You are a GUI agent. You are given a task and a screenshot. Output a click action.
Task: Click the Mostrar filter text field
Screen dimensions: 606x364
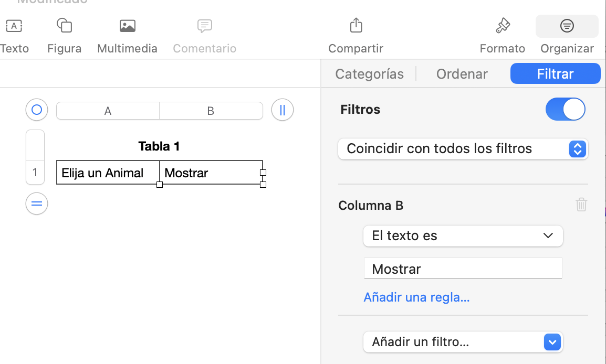coord(463,269)
